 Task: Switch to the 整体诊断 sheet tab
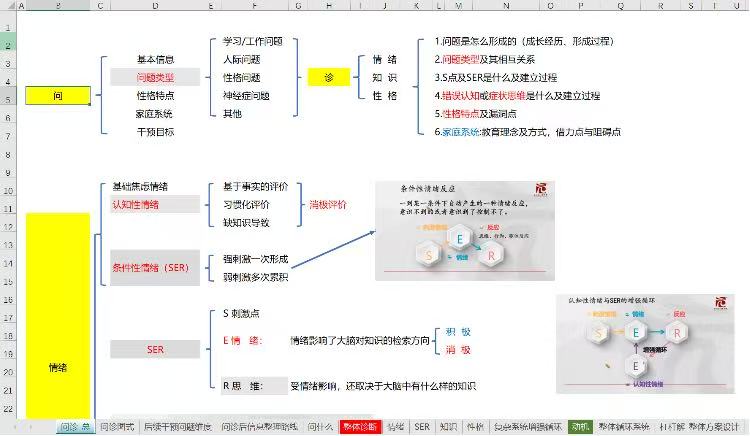point(361,427)
